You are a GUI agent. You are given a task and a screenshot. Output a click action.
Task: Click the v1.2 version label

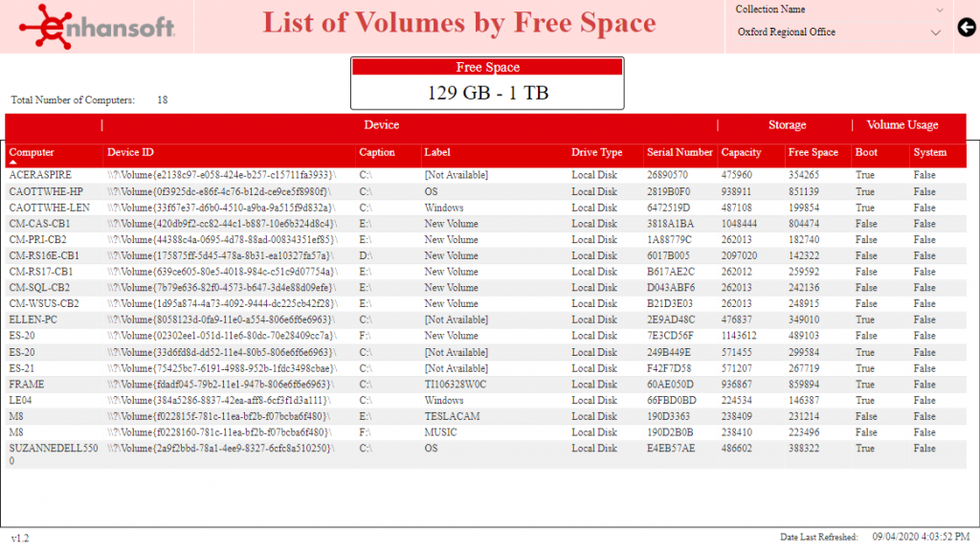click(x=20, y=538)
